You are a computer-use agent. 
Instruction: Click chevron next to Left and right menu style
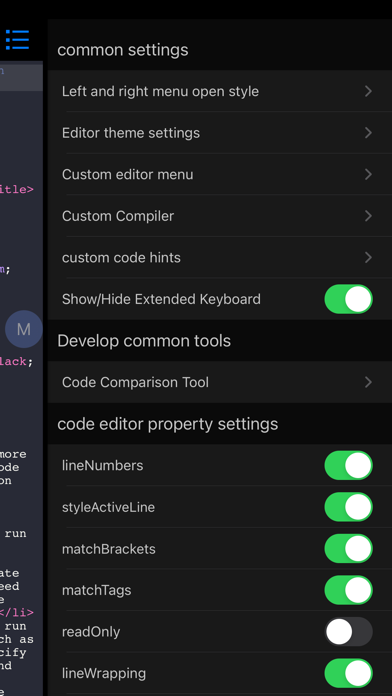[x=368, y=91]
